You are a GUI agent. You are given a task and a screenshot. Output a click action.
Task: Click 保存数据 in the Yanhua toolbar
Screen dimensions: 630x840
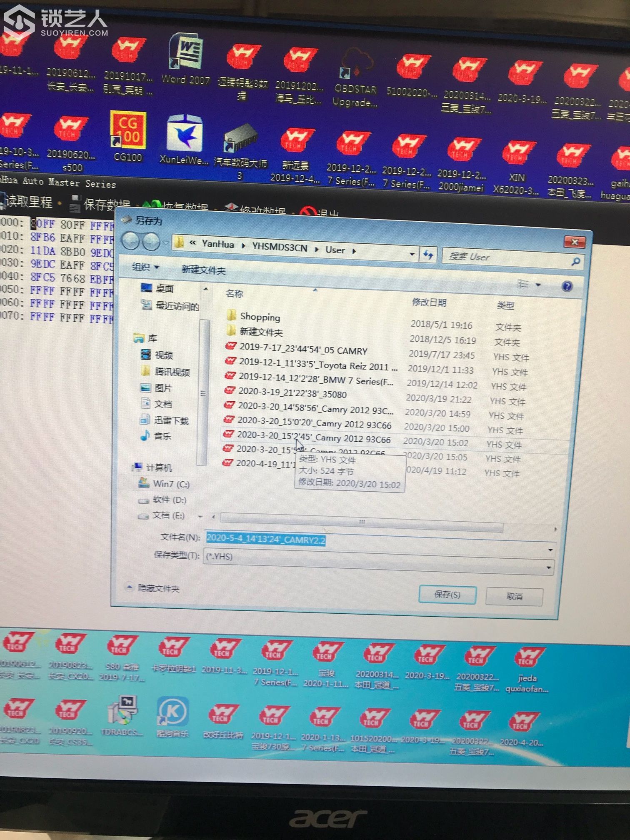(x=100, y=204)
